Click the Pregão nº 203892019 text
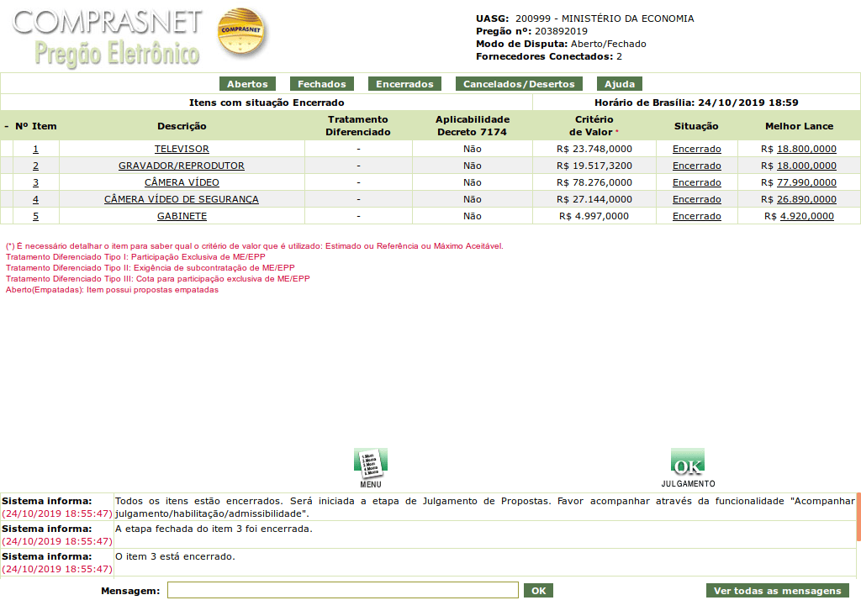Screen dimensions: 861x616 pyautogui.click(x=531, y=31)
